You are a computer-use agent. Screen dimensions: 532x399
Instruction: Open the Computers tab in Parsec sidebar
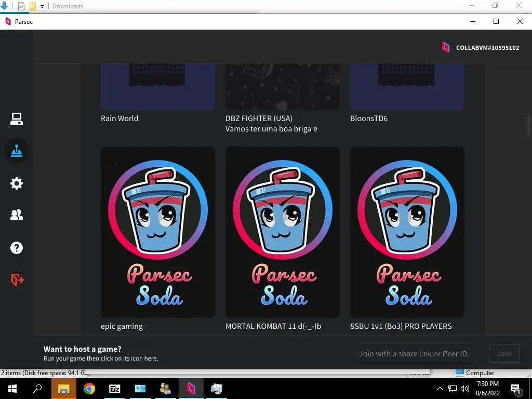pyautogui.click(x=16, y=119)
